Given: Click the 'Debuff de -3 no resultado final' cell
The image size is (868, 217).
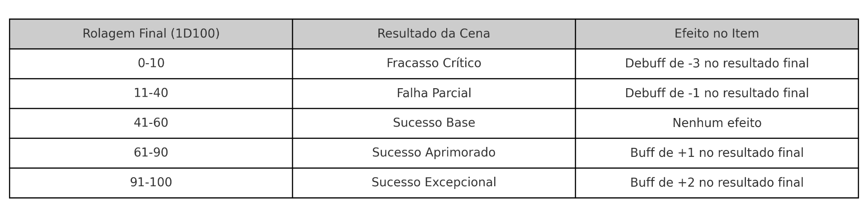Looking at the screenshot, I should tap(717, 63).
